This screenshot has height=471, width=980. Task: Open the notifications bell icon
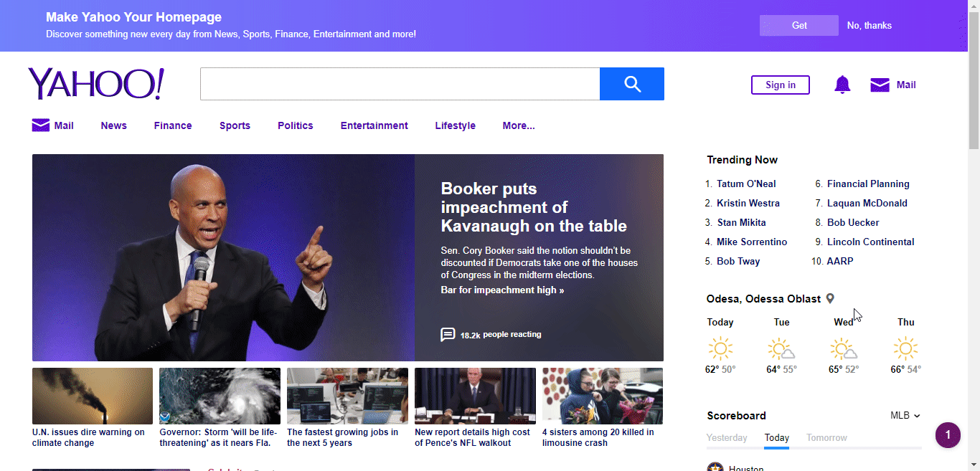[842, 85]
